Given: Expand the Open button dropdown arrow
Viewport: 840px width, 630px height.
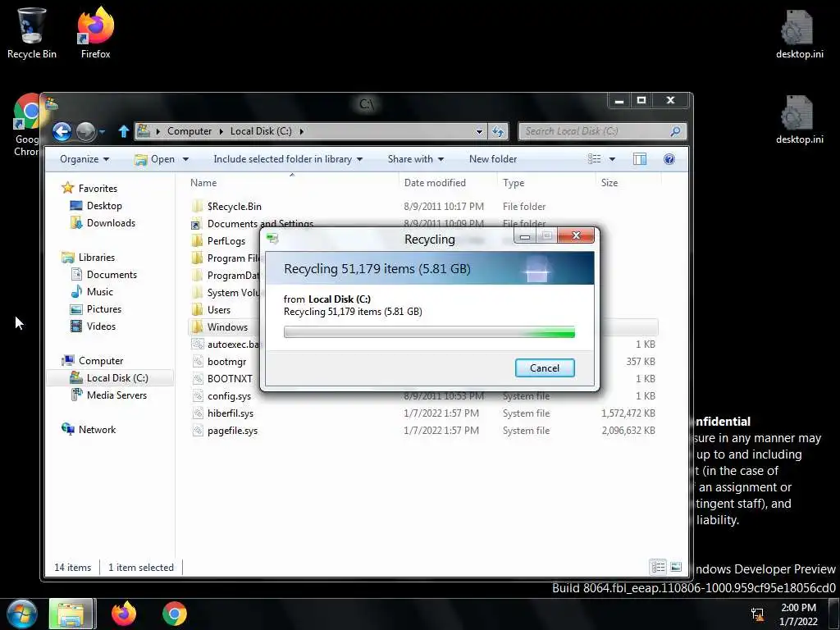Looking at the screenshot, I should point(185,159).
